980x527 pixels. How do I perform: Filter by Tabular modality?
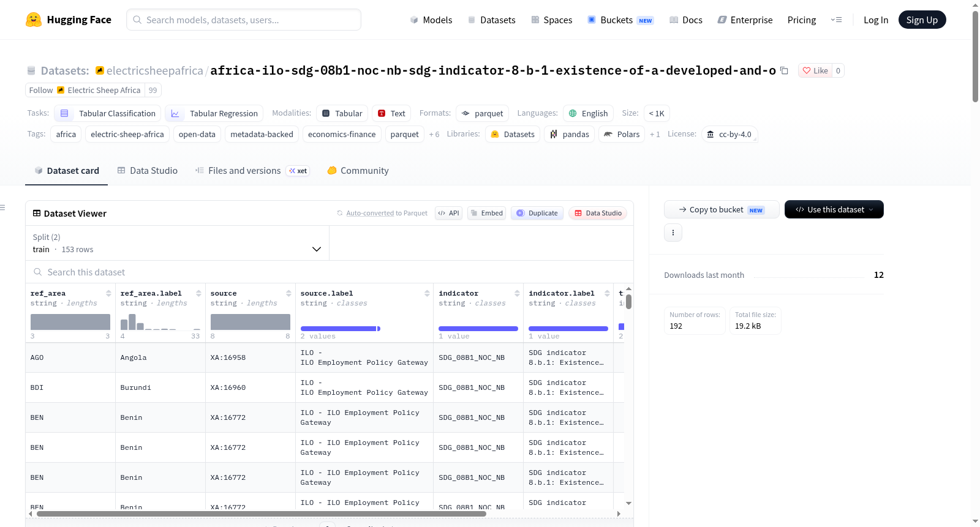pos(342,113)
